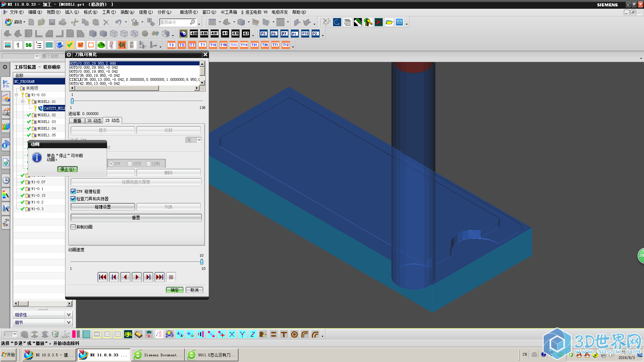Open the 分析 menu
644x362 pixels.
pyautogui.click(x=164, y=12)
